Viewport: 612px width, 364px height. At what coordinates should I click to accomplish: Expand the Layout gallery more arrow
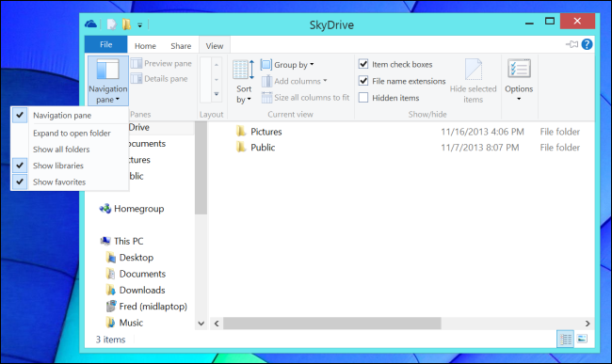[x=217, y=94]
